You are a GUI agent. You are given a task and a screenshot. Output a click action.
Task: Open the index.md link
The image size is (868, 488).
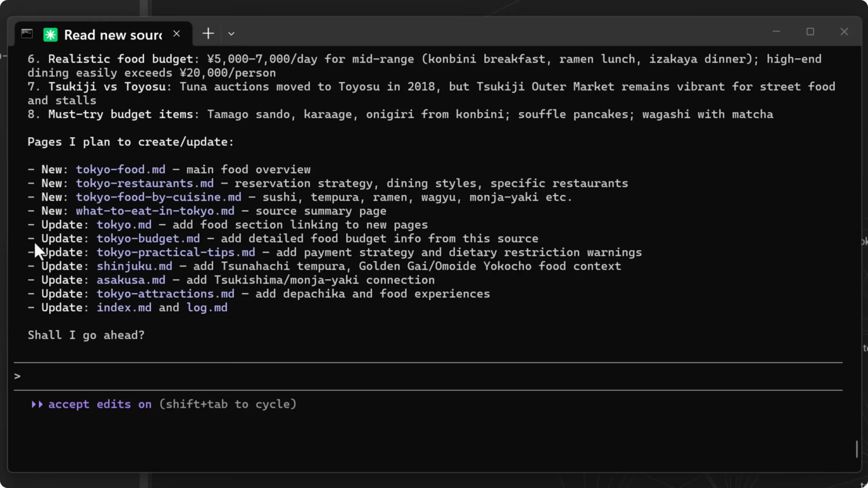pos(124,308)
